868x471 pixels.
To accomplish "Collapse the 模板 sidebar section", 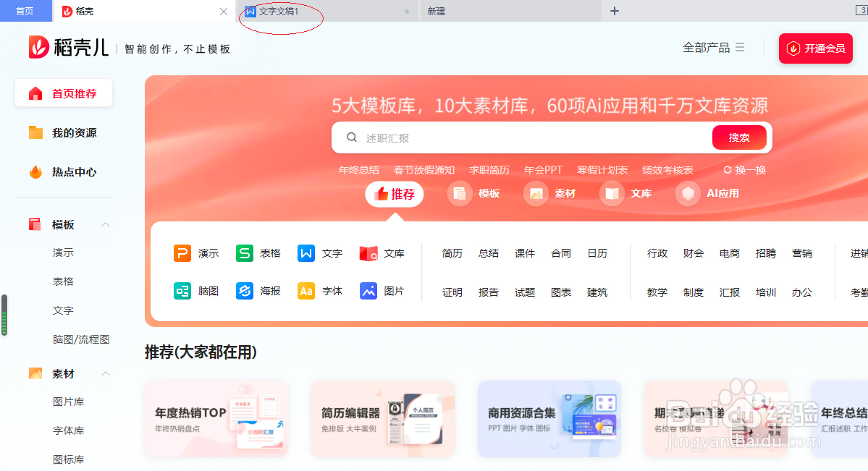I will click(x=106, y=224).
